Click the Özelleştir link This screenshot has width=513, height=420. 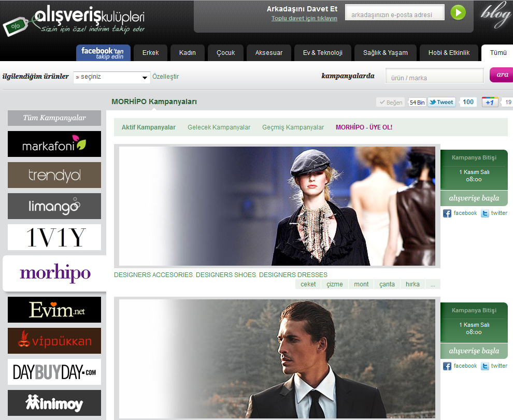click(x=165, y=77)
